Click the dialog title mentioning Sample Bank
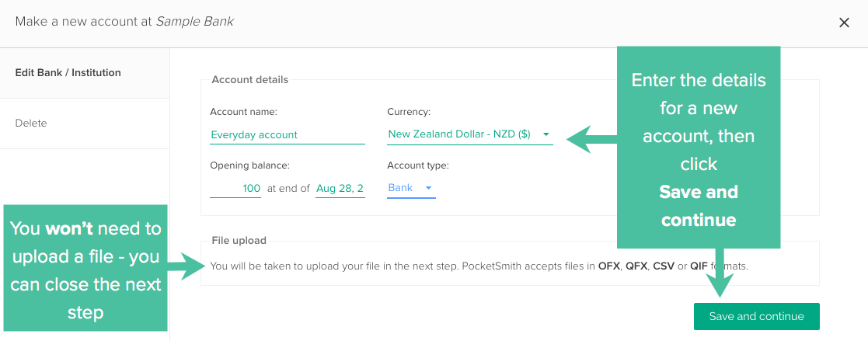Screen dimensions: 868x341 tap(124, 22)
